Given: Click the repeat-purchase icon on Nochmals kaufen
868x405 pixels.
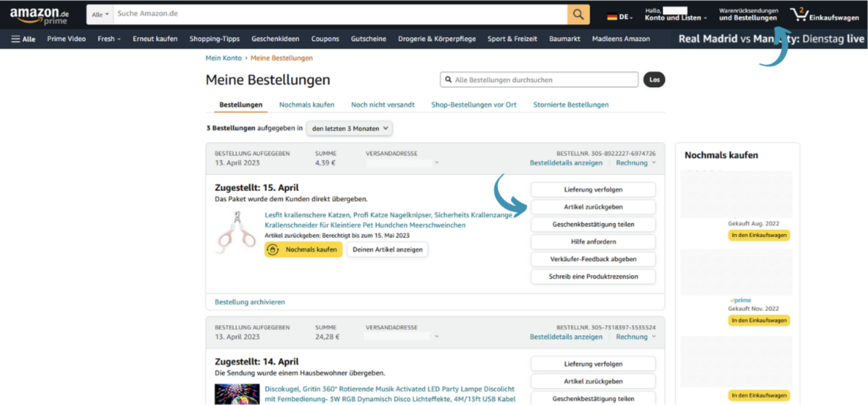Looking at the screenshot, I should (x=273, y=249).
